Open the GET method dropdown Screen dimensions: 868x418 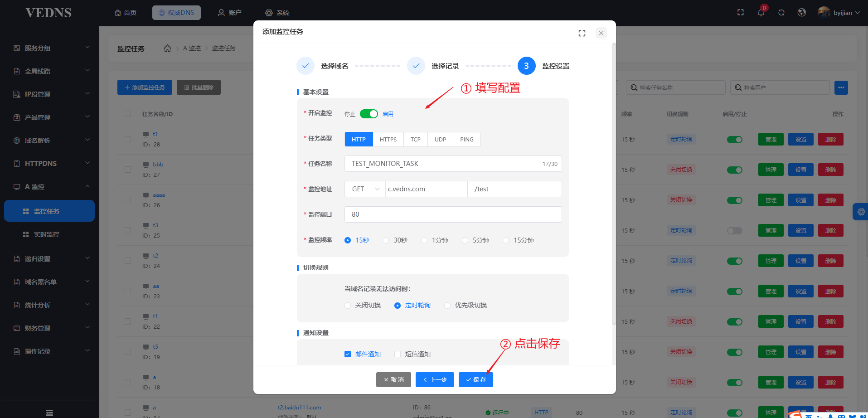click(365, 189)
